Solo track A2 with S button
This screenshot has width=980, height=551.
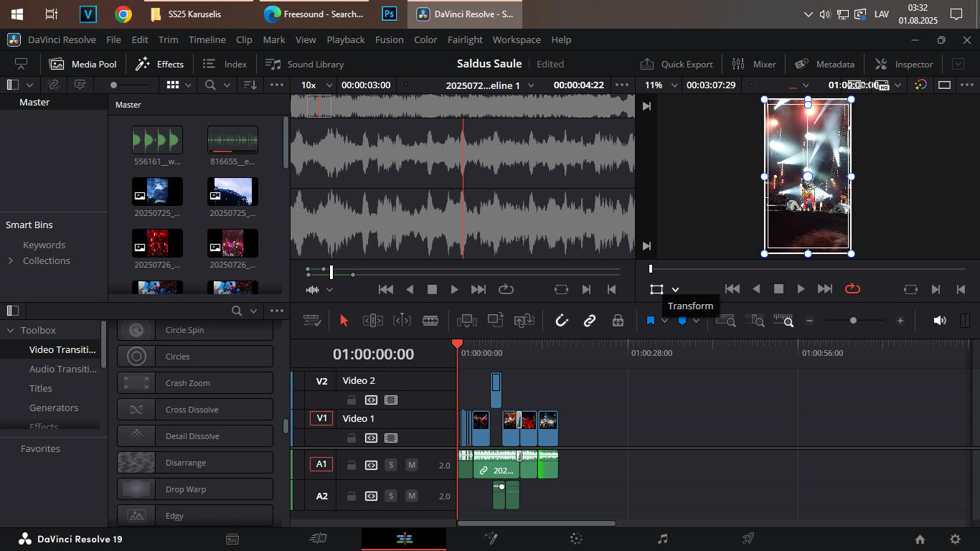pyautogui.click(x=391, y=496)
